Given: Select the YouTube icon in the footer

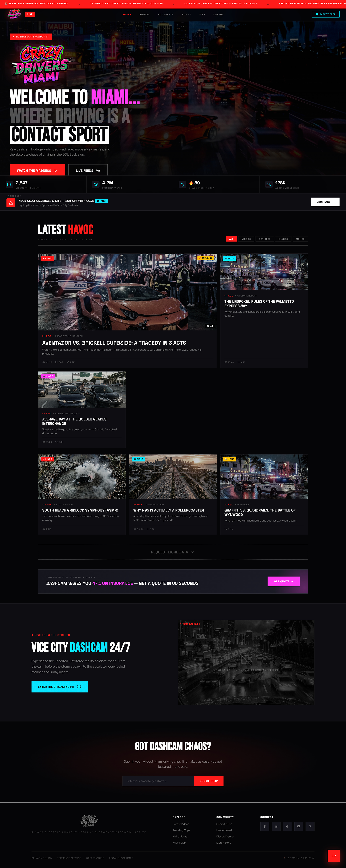Looking at the screenshot, I should (298, 827).
